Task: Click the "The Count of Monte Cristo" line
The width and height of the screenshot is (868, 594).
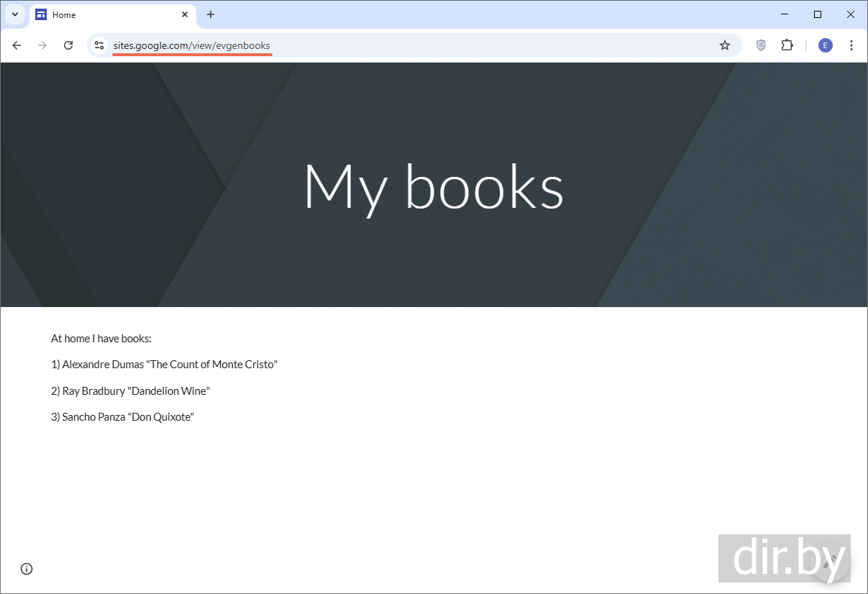Action: [x=164, y=365]
